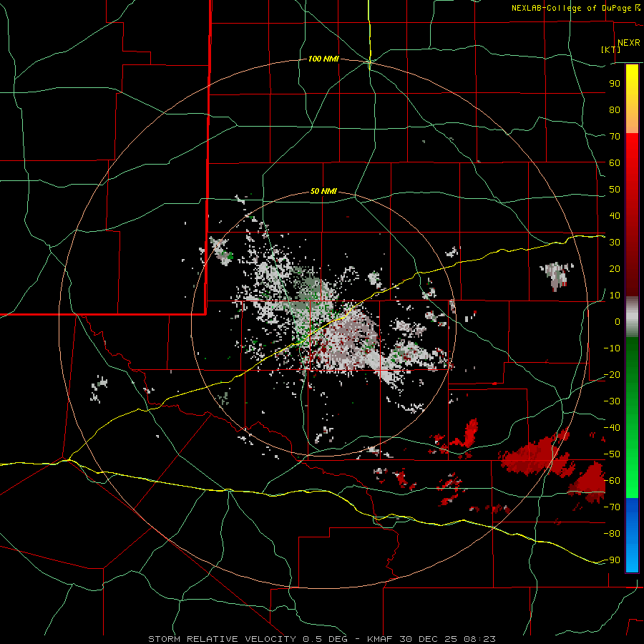Screen dimensions: 644x644
Task: Click the [KT] units label
Action: click(611, 49)
